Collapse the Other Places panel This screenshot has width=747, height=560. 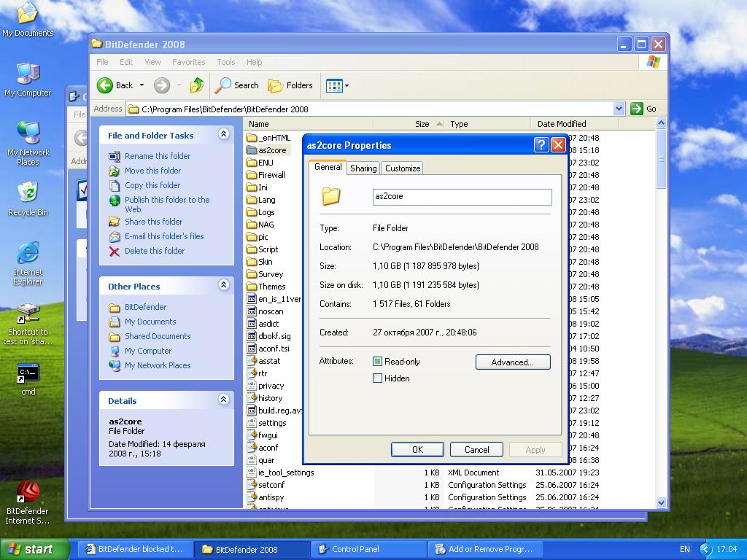coord(223,286)
